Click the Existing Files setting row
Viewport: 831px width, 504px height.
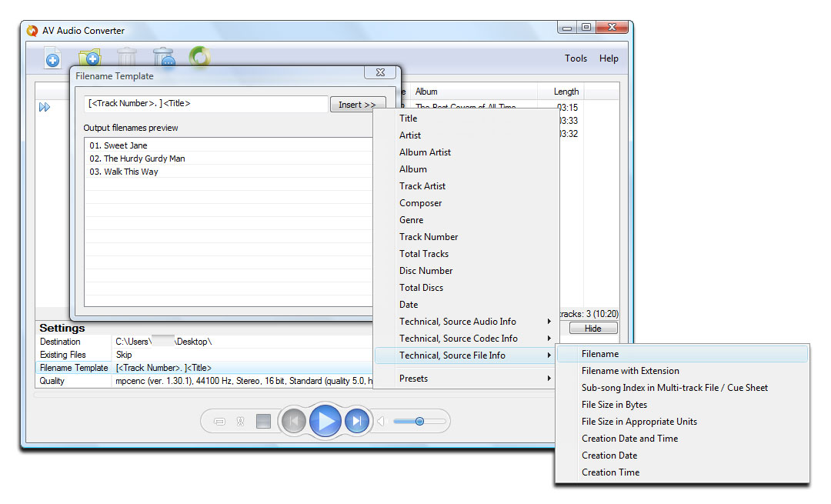click(205, 355)
